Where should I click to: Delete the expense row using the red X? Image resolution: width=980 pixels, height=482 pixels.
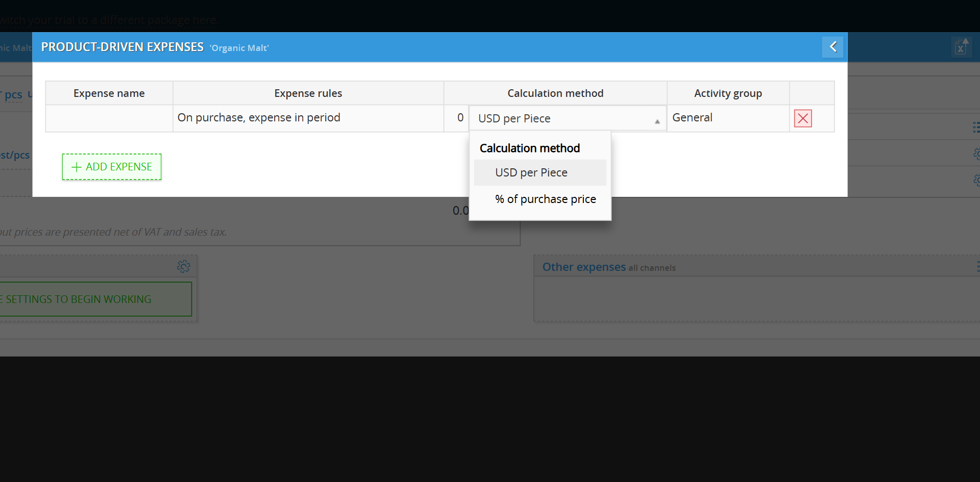pyautogui.click(x=802, y=118)
